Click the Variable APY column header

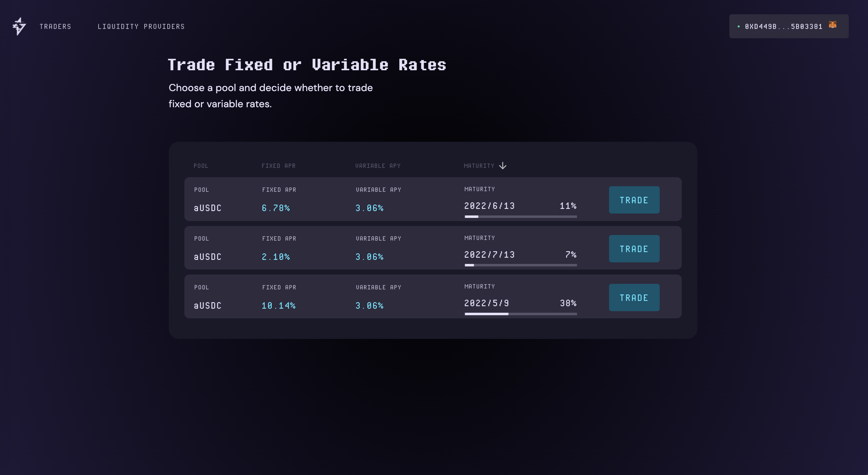point(378,166)
